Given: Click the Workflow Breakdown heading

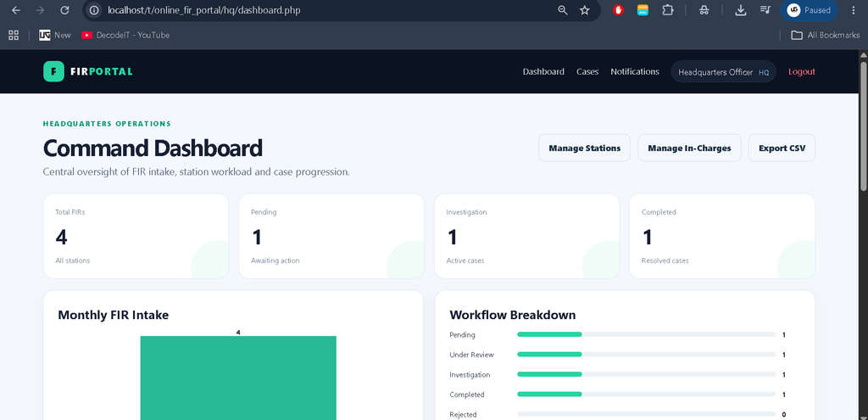Looking at the screenshot, I should 513,315.
